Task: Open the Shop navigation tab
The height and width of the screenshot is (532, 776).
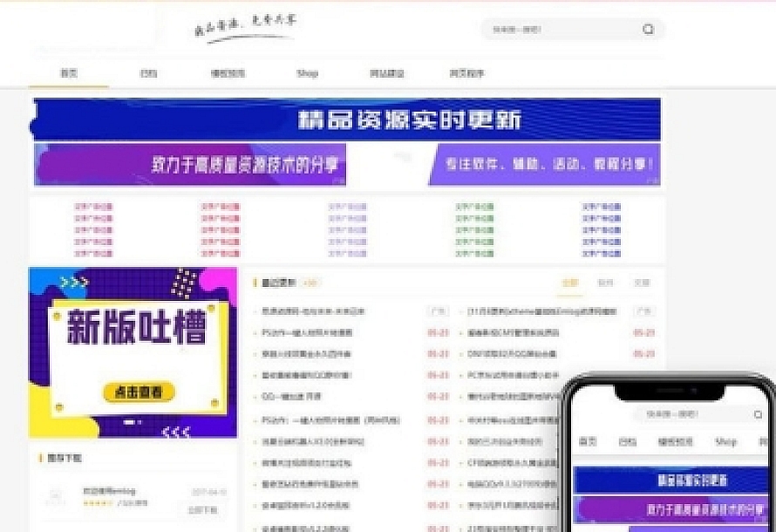Action: tap(307, 73)
